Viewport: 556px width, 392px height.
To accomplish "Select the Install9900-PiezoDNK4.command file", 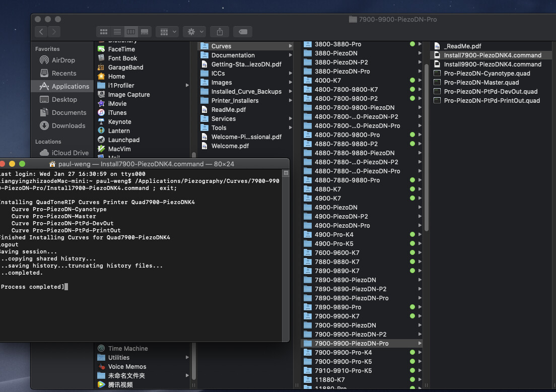I will tap(492, 64).
